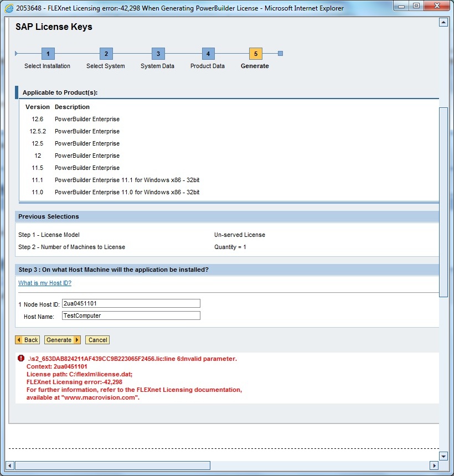Click the horizontal scrollbar thumb
Screen dimensions: 454x476
point(112,465)
